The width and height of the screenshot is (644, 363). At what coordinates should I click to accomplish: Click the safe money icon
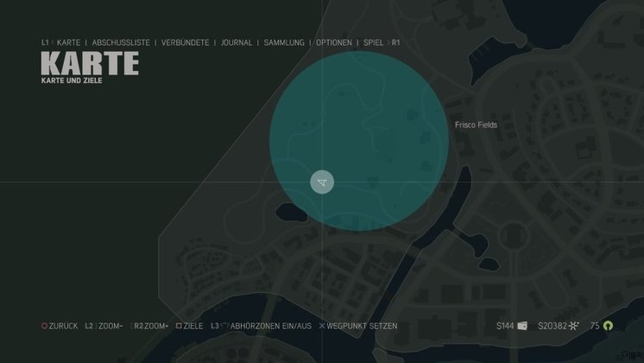[x=574, y=326]
